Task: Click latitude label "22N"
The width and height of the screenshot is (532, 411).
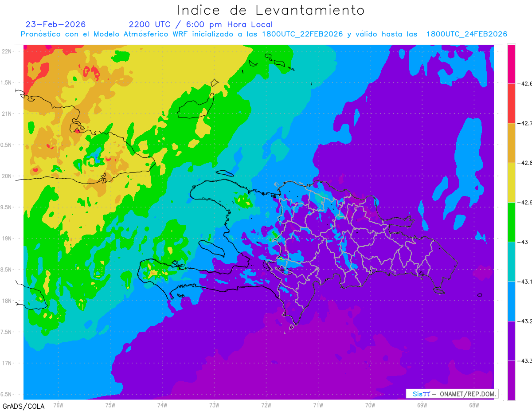Action: 7,51
